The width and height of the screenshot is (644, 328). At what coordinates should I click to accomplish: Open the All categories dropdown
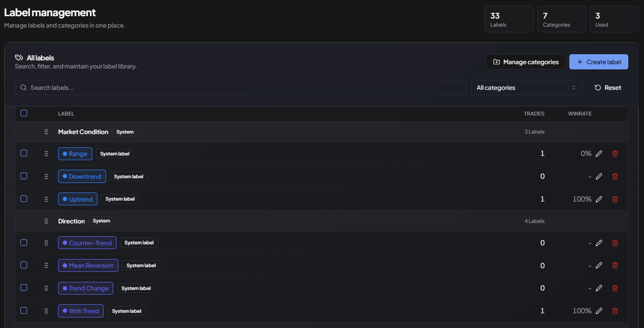coord(527,87)
